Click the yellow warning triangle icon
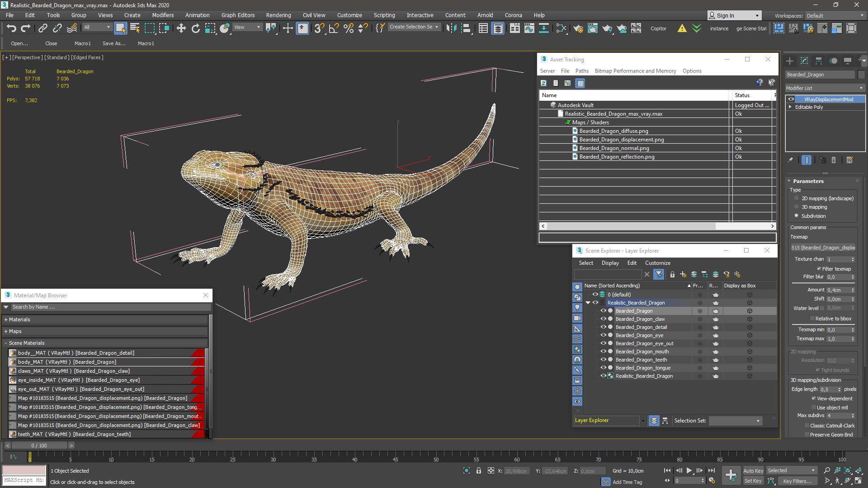The height and width of the screenshot is (488, 868). coord(682,28)
